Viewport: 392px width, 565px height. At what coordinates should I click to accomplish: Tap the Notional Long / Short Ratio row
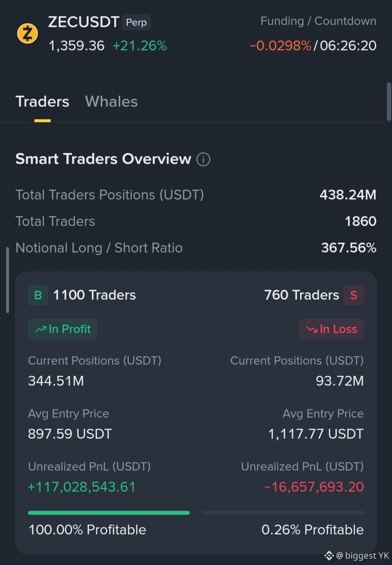[x=196, y=248]
